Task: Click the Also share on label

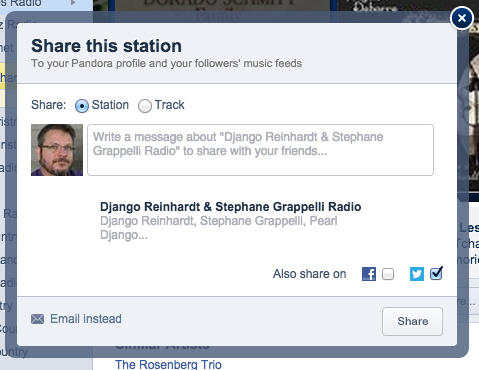Action: point(309,274)
